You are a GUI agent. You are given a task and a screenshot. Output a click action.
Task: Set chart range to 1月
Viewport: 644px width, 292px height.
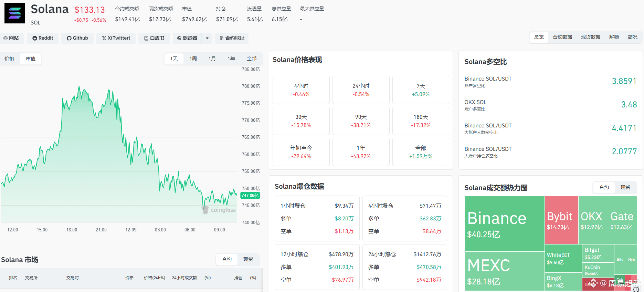212,59
